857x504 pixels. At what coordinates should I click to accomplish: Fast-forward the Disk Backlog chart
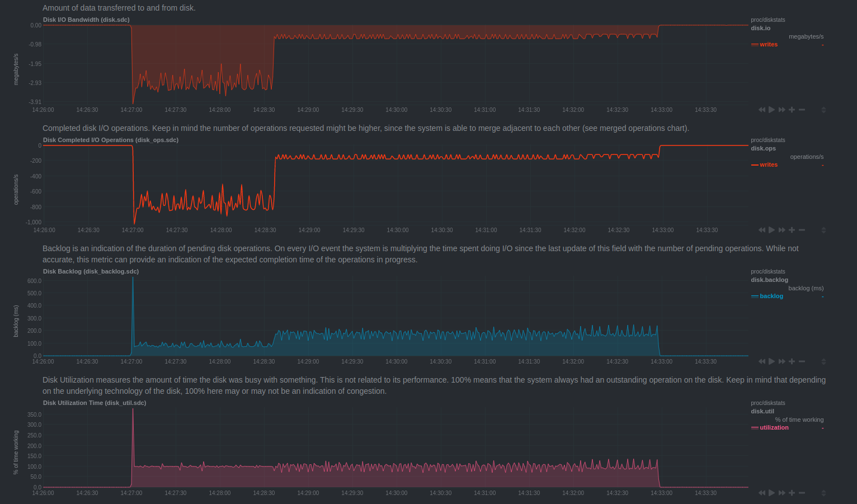tap(782, 361)
